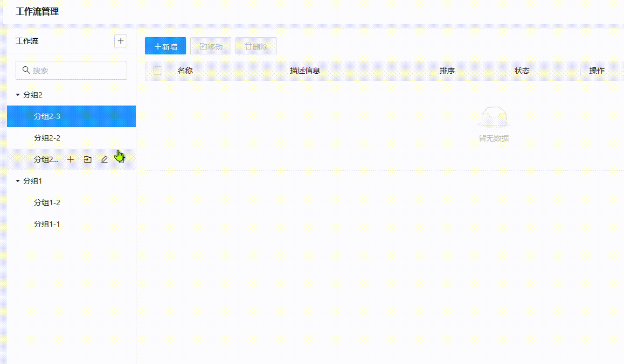Click the move-to-folder icon in hovered row

[87, 159]
